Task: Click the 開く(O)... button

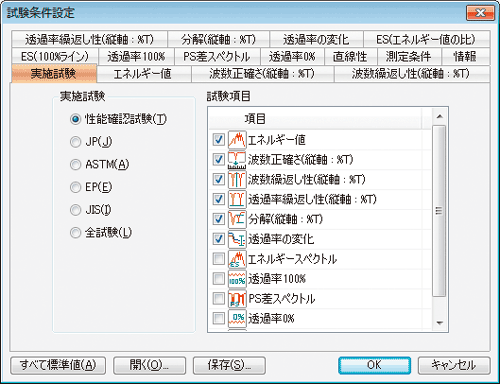Action: pos(149,365)
